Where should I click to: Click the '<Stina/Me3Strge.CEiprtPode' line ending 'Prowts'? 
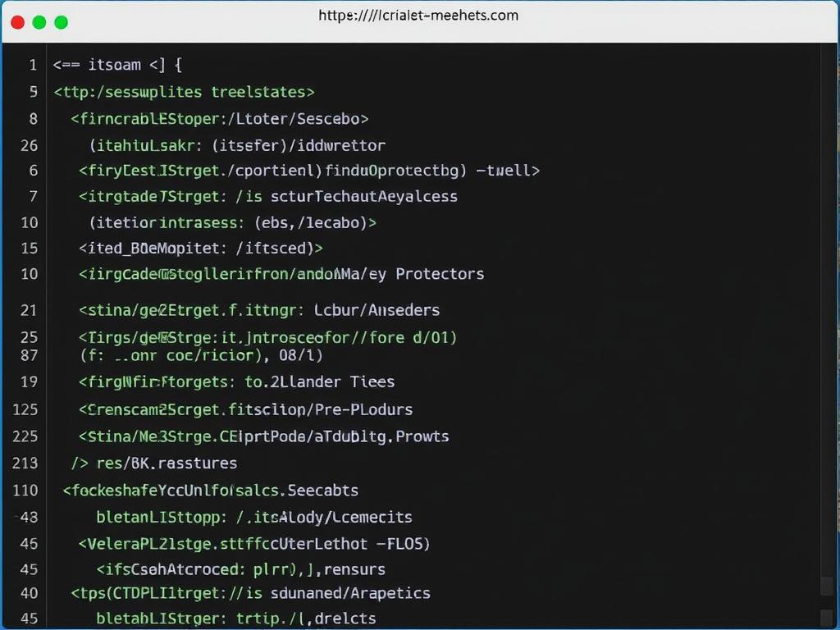click(x=264, y=436)
